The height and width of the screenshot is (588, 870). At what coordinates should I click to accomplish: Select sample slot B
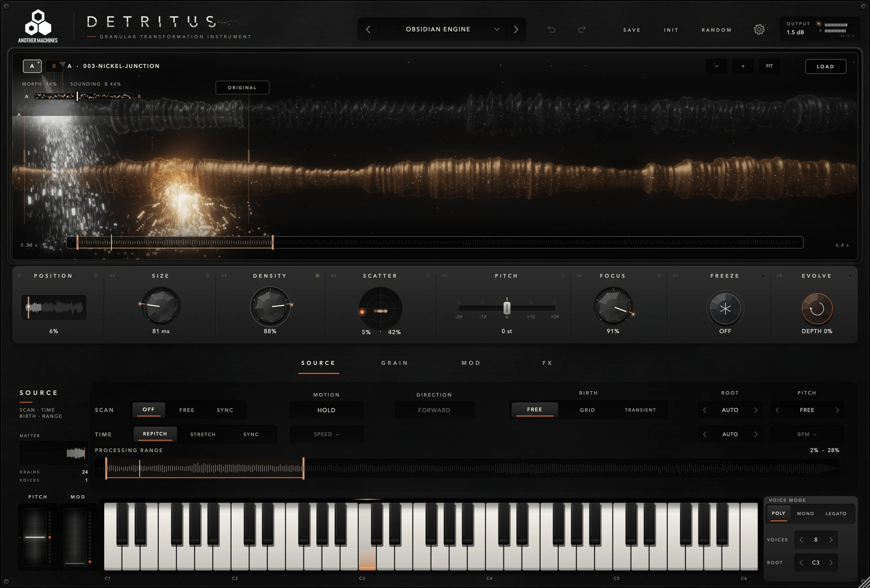(x=54, y=66)
